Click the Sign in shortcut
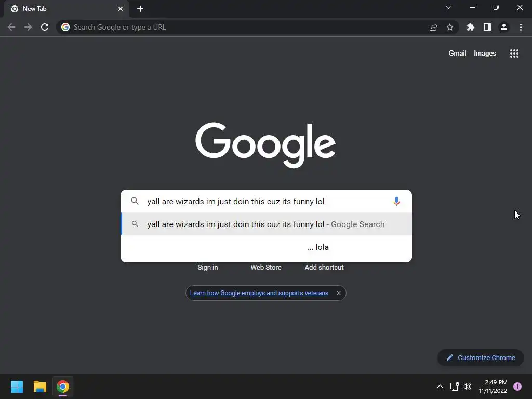The height and width of the screenshot is (399, 532). click(208, 268)
